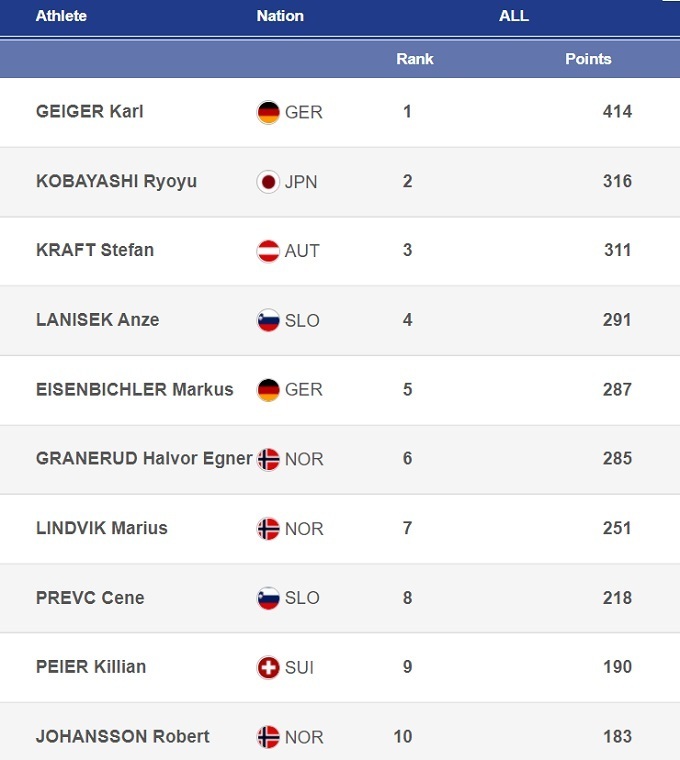Click the Slovenia flag beside PREVC Cene
Image resolution: width=680 pixels, height=760 pixels.
coord(268,598)
